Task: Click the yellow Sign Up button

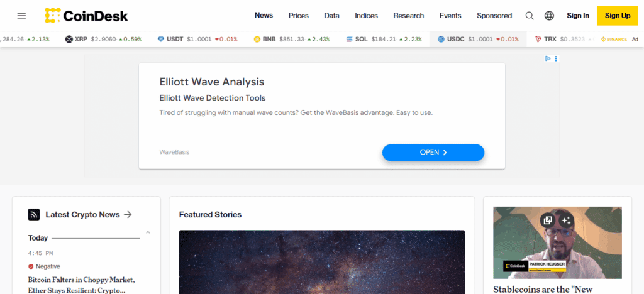Action: point(618,16)
